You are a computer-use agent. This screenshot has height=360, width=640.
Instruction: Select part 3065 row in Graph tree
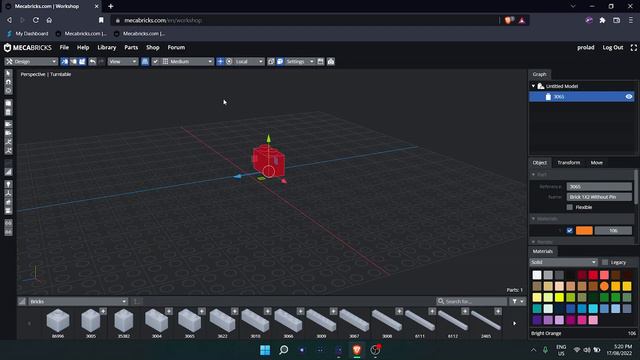(582, 97)
